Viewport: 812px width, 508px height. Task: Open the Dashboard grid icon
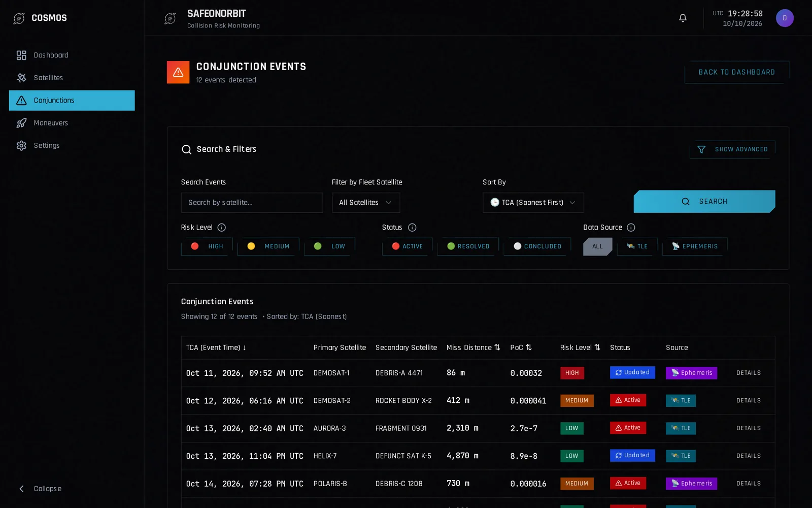click(21, 55)
